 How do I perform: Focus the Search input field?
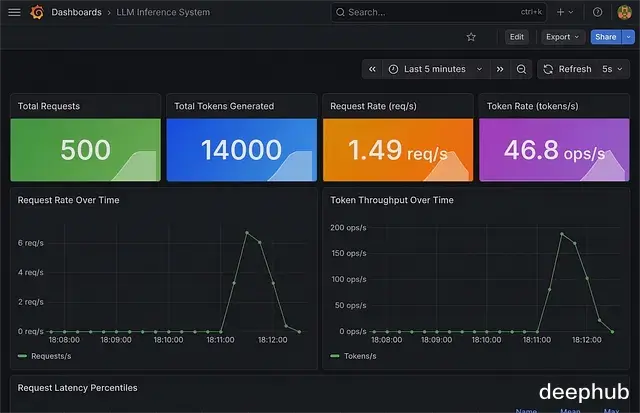coord(439,12)
